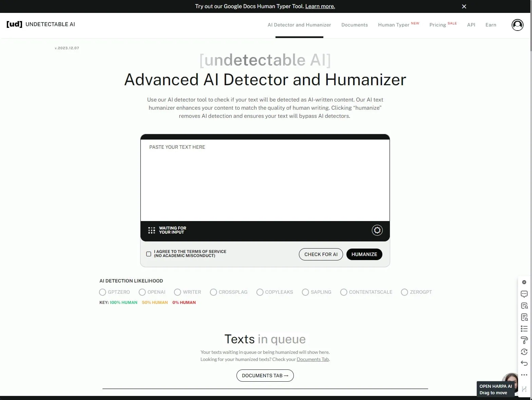The image size is (532, 400).
Task: Agree to the terms of service checkbox
Action: point(149,254)
